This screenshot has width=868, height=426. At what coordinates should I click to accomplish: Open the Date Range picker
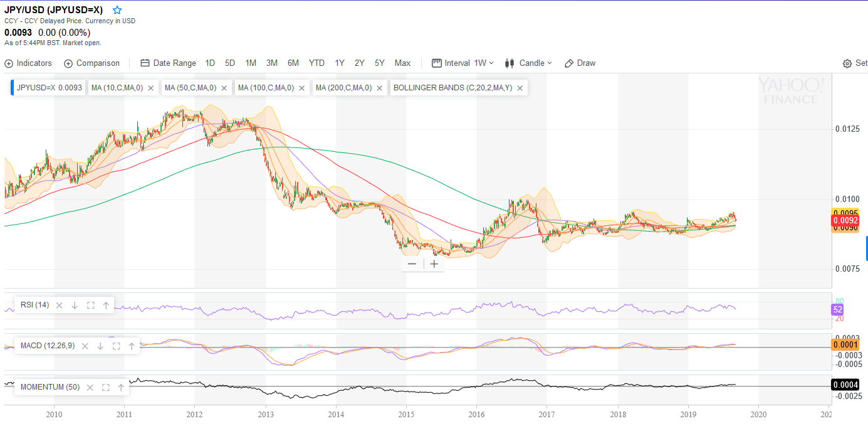[x=168, y=63]
